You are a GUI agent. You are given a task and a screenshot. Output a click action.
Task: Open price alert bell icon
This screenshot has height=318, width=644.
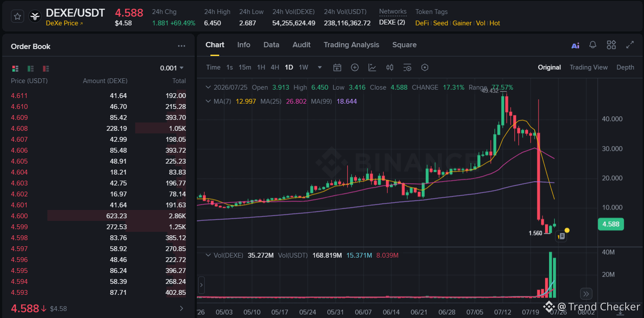593,45
